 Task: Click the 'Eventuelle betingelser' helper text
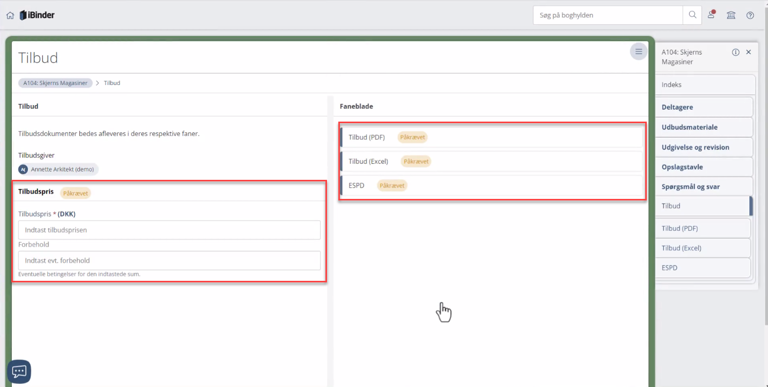click(x=79, y=274)
